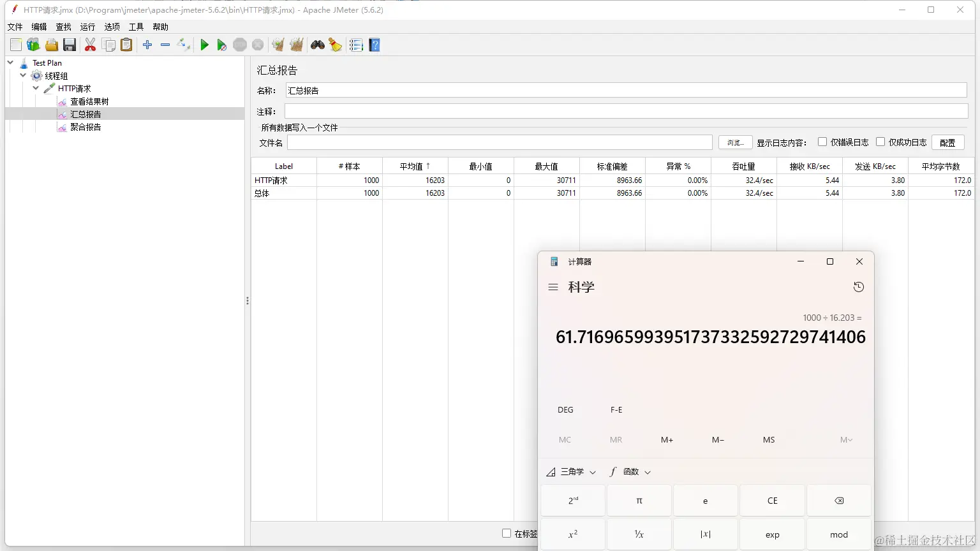Open the 三角学 dropdown in Calculator
980x551 pixels.
coord(571,472)
